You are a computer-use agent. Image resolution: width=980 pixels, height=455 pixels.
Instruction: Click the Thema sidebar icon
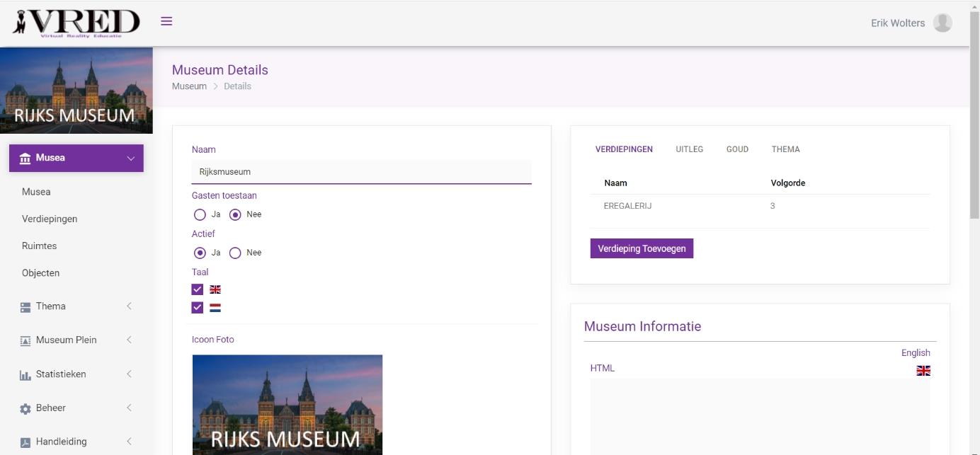25,306
